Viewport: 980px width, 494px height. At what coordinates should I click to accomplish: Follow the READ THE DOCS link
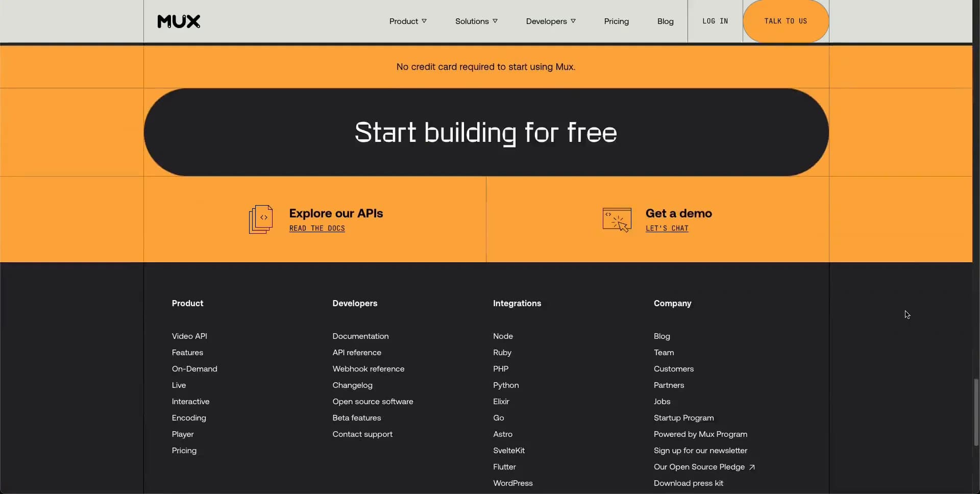[317, 228]
